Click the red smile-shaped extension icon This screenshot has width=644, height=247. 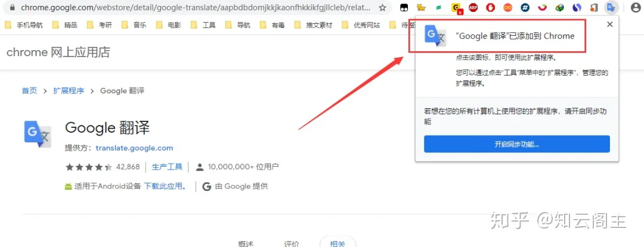[543, 7]
